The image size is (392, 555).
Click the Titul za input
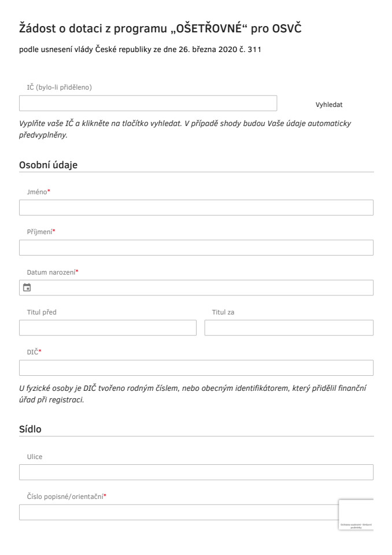[x=289, y=328]
